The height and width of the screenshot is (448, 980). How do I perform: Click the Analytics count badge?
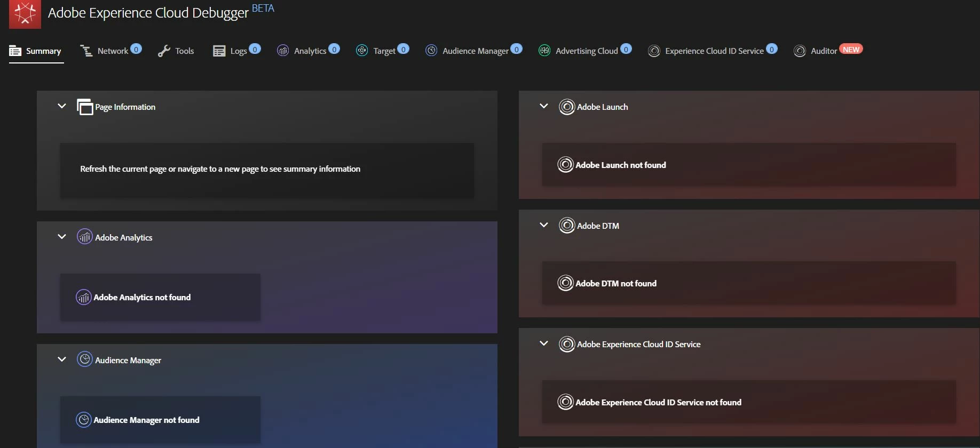334,49
